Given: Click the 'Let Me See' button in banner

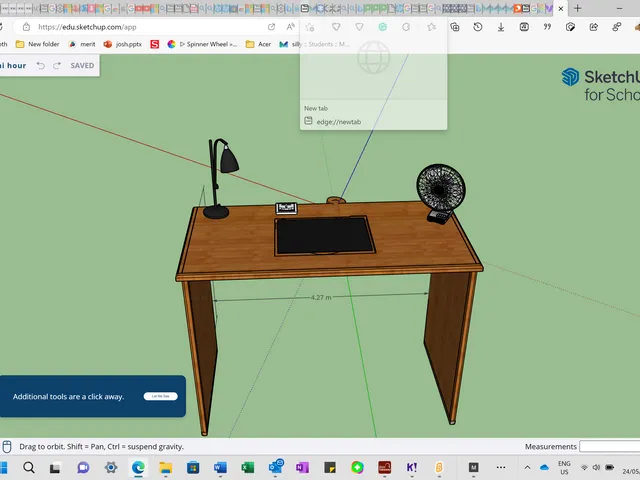Looking at the screenshot, I should click(160, 396).
